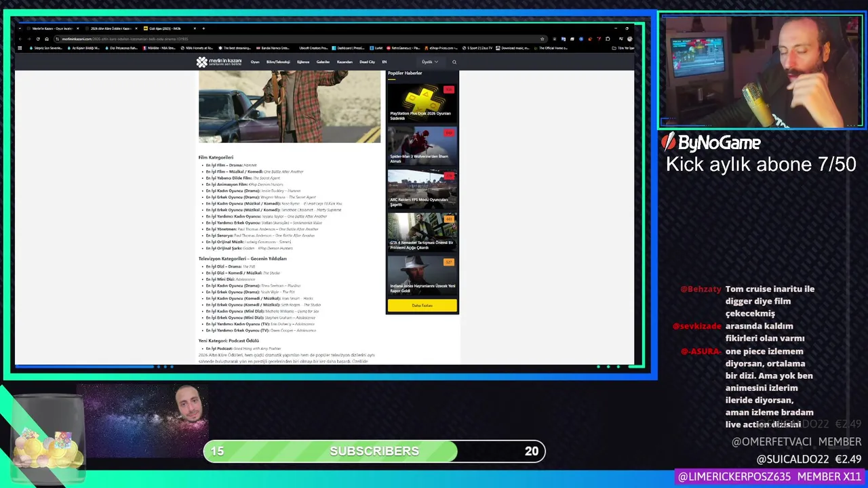The width and height of the screenshot is (868, 488).
Task: Expand the Üyelik dropdown
Action: pyautogui.click(x=430, y=62)
